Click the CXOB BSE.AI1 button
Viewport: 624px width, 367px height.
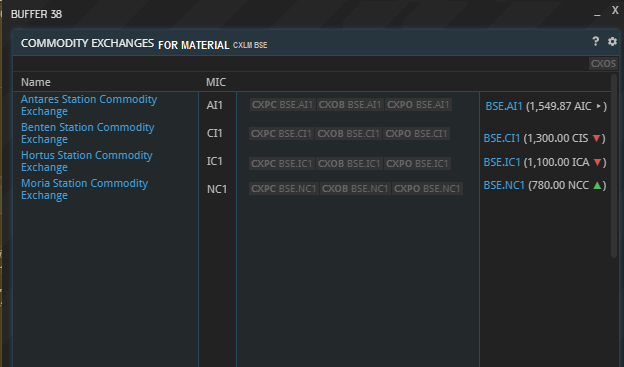[x=350, y=105]
